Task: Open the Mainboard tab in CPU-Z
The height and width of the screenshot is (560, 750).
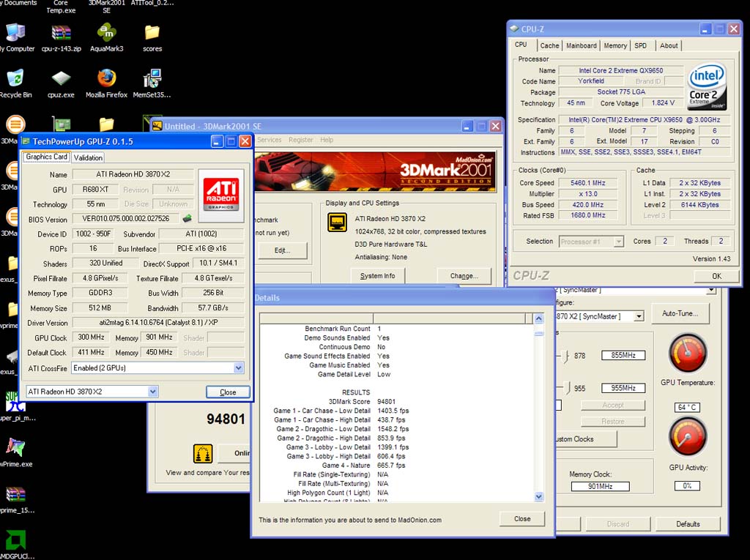Action: point(581,45)
